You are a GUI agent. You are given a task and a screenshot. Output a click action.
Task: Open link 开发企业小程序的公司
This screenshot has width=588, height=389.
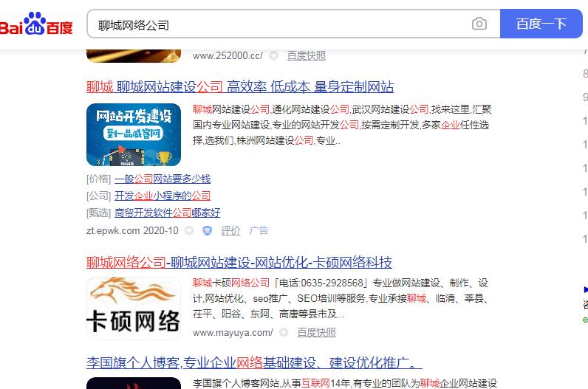click(x=163, y=196)
